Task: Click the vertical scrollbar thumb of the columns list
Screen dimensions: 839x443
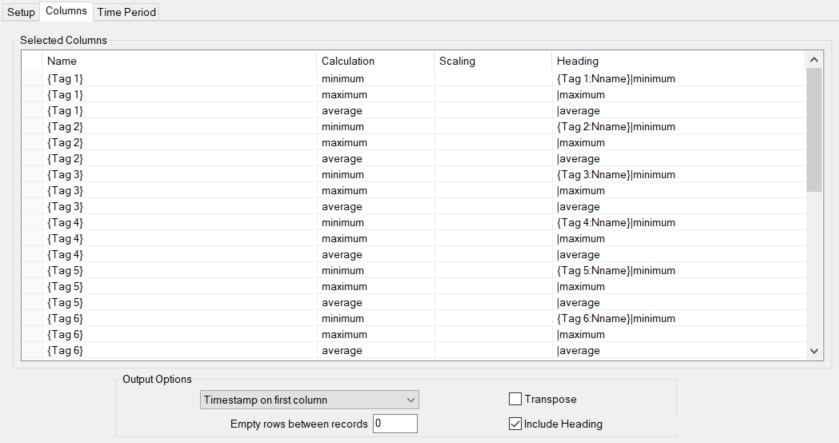Action: [814, 129]
